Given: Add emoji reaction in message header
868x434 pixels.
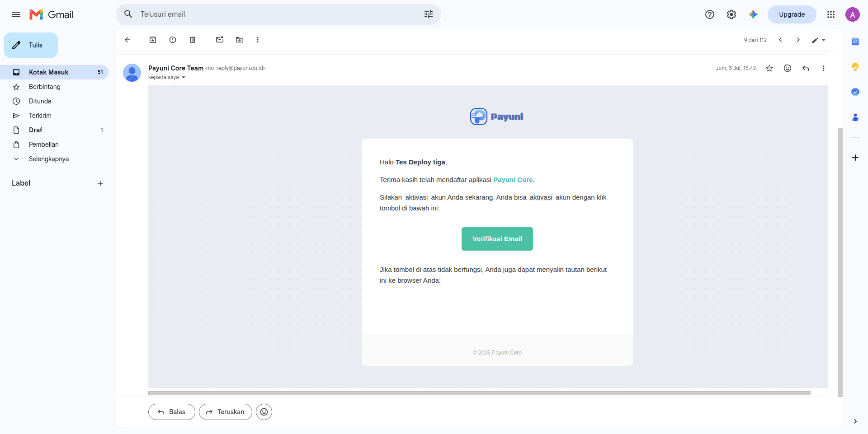Looking at the screenshot, I should [x=788, y=68].
